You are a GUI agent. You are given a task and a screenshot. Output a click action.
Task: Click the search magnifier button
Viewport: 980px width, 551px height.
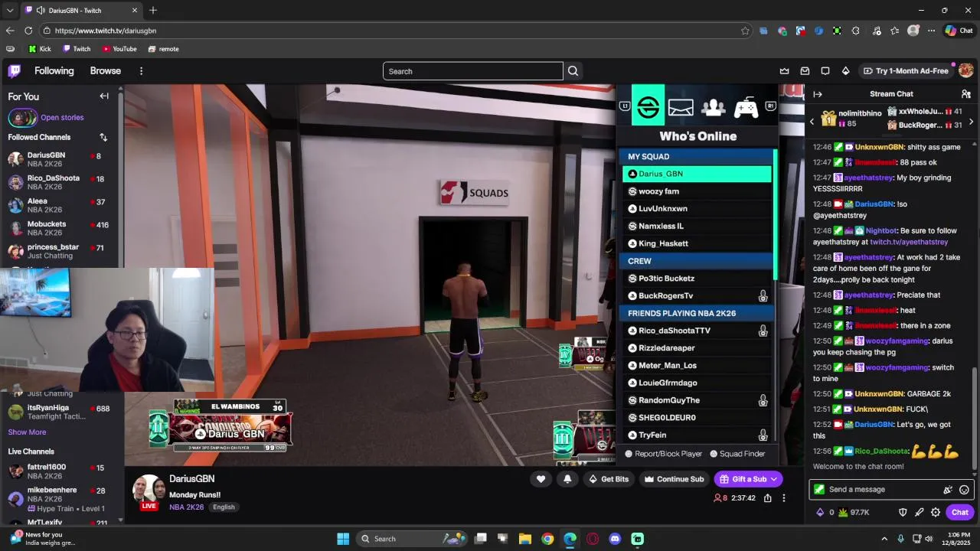click(x=573, y=71)
